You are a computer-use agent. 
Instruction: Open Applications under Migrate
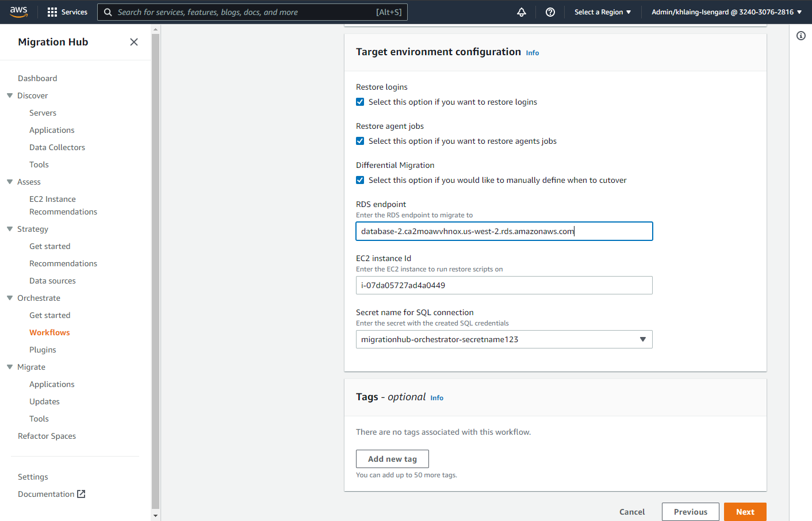52,384
